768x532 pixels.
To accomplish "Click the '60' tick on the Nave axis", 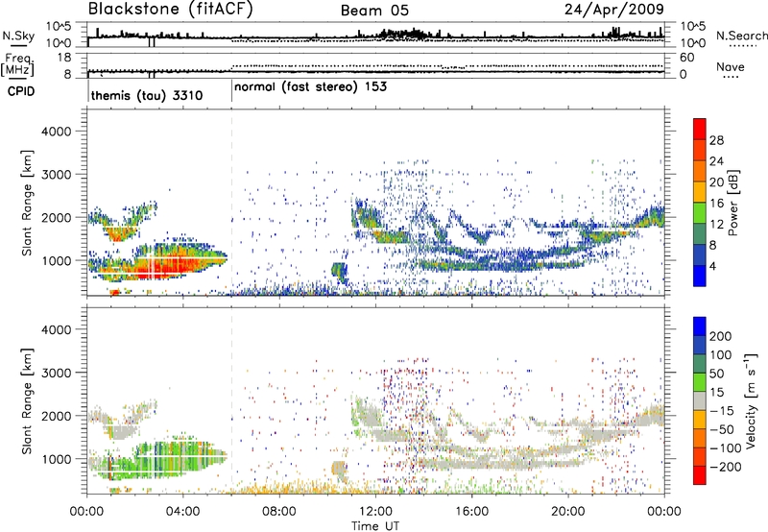I will coord(686,58).
